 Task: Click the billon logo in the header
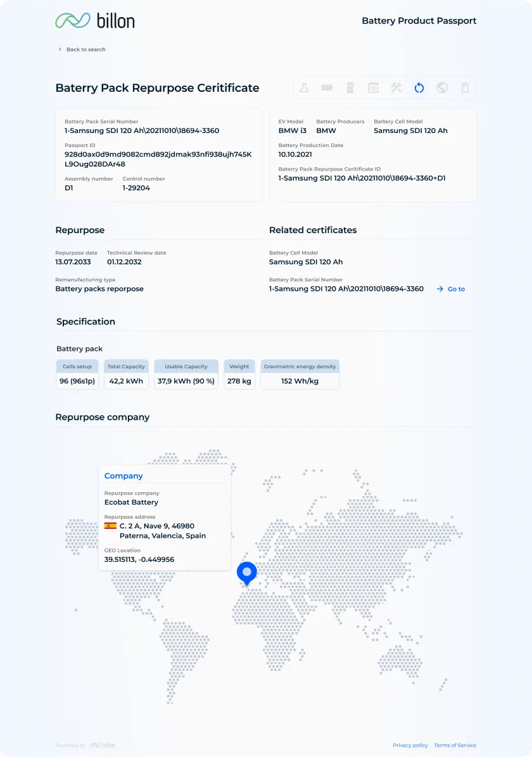(x=95, y=21)
